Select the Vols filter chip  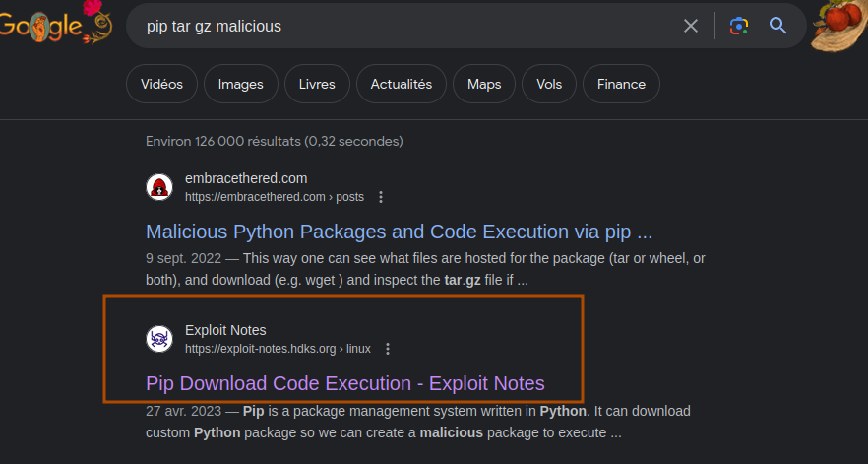point(549,84)
